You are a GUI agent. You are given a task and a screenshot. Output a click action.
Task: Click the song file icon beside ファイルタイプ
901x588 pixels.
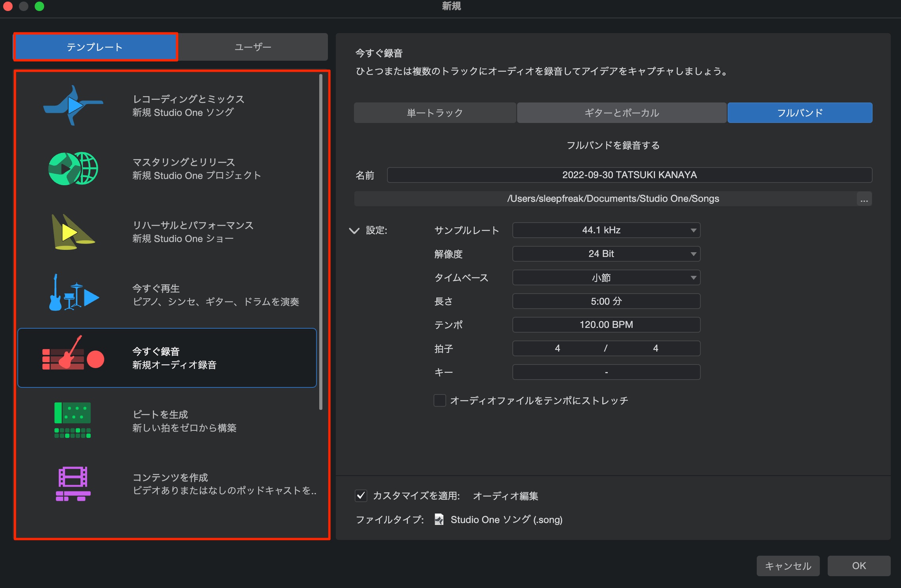(x=439, y=519)
